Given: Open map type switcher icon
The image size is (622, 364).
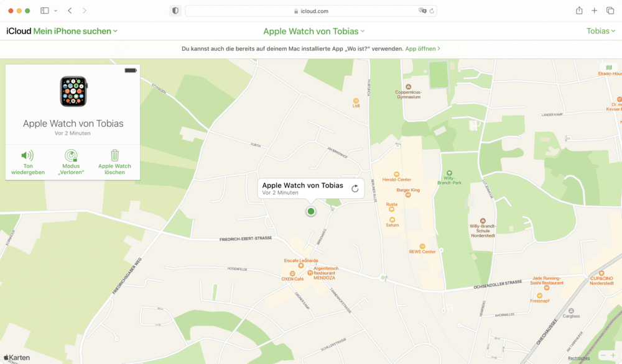Looking at the screenshot, I should click(x=609, y=67).
